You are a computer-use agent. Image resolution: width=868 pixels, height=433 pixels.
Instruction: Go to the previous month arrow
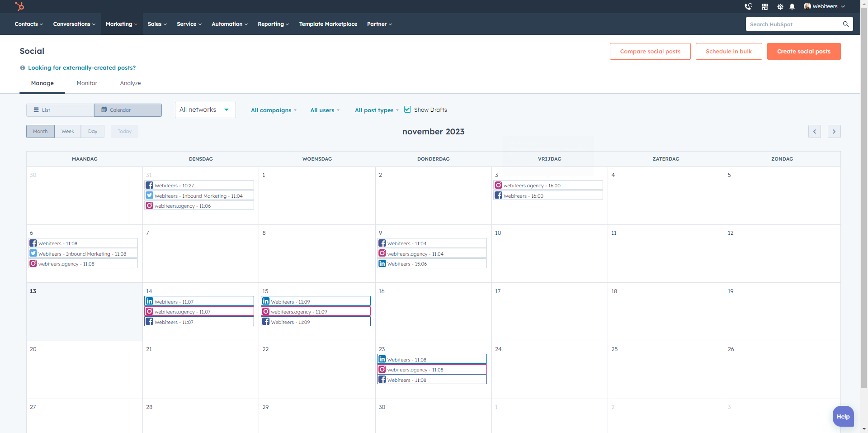click(815, 132)
